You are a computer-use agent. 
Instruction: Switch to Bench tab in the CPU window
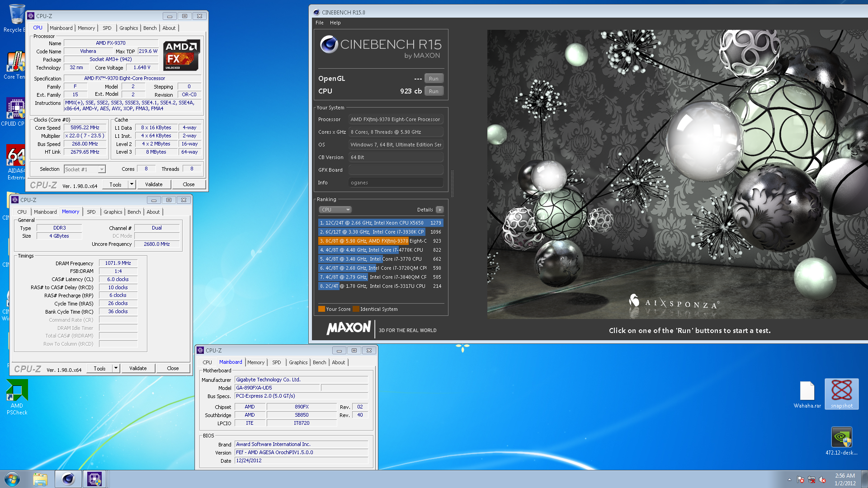(x=150, y=28)
